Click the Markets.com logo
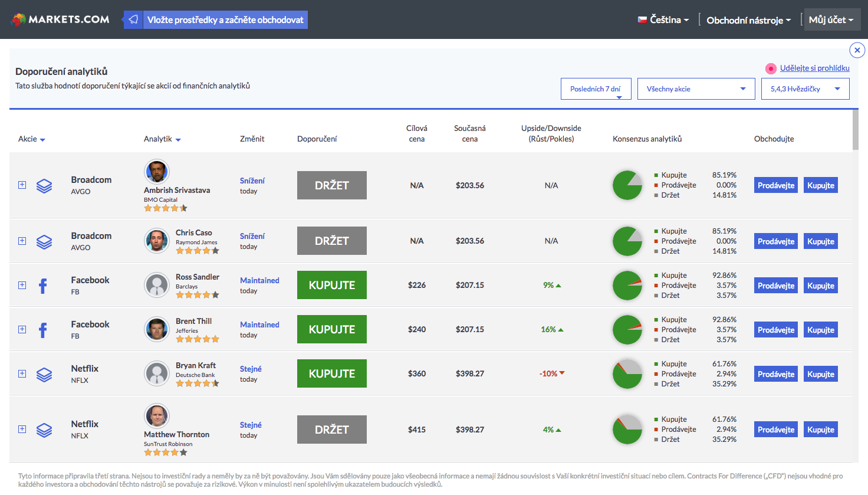Image resolution: width=868 pixels, height=495 pixels. tap(61, 19)
